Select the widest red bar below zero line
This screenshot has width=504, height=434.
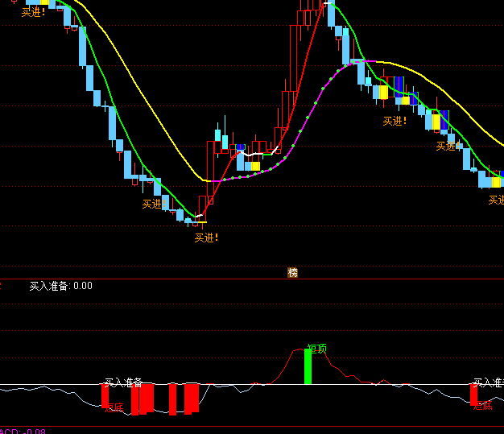(x=192, y=399)
